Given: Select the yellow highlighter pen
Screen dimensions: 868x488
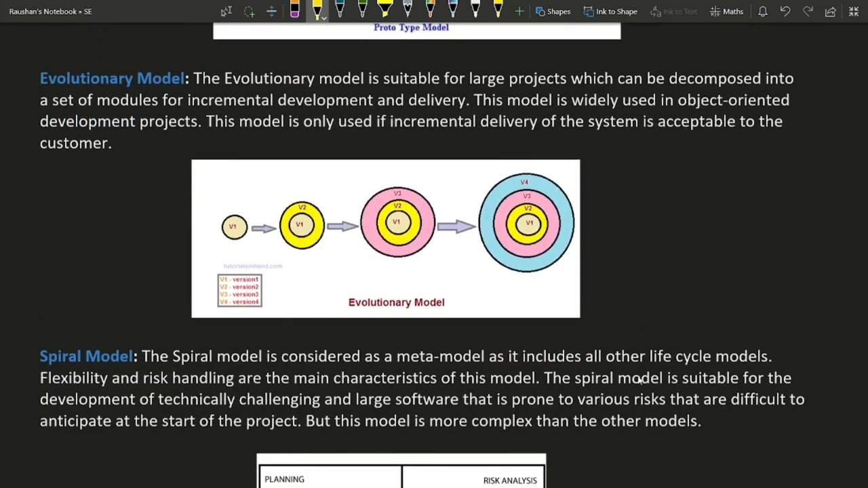Looking at the screenshot, I should coord(384,11).
